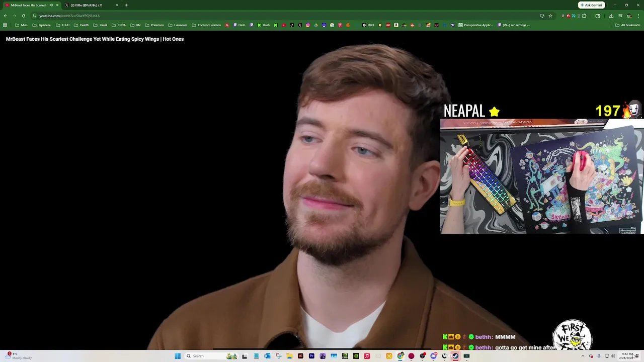Click the Ask Gemini button
The width and height of the screenshot is (644, 362).
[591, 5]
